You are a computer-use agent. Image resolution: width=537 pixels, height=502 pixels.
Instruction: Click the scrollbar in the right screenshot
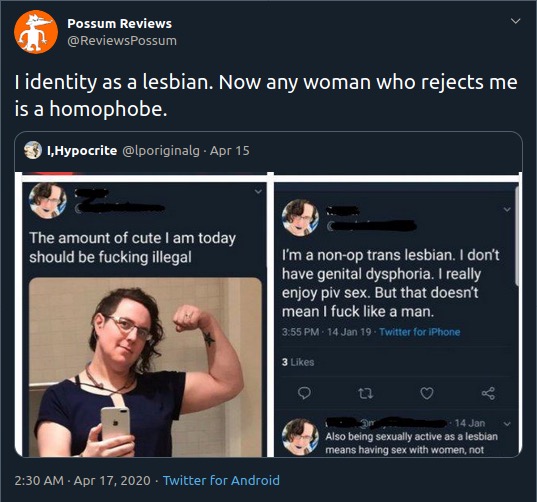coord(517,236)
